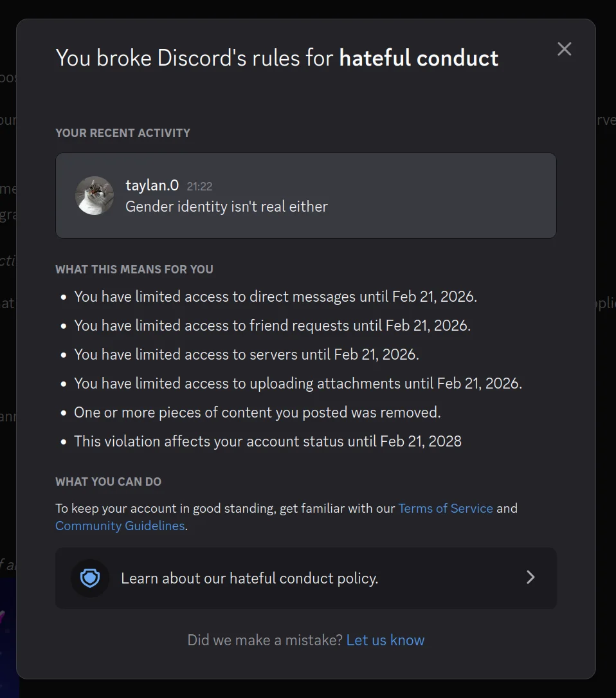The image size is (616, 698).
Task: Click the 'WHAT THIS MEANS FOR YOU' label
Action: 134,270
